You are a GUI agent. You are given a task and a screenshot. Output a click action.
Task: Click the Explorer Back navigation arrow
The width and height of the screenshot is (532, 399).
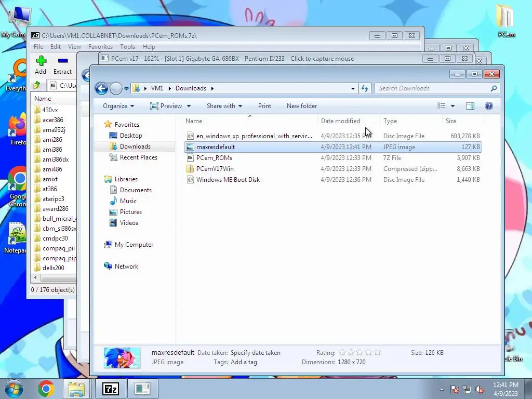pyautogui.click(x=101, y=88)
